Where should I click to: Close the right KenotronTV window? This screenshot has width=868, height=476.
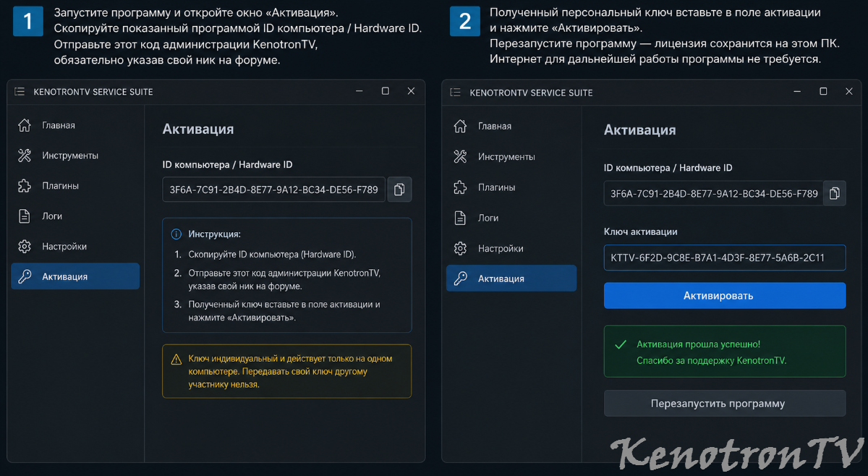click(x=848, y=92)
